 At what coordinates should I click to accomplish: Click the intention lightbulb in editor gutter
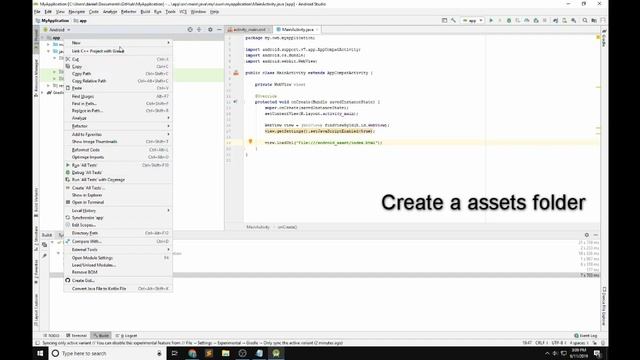[x=250, y=142]
